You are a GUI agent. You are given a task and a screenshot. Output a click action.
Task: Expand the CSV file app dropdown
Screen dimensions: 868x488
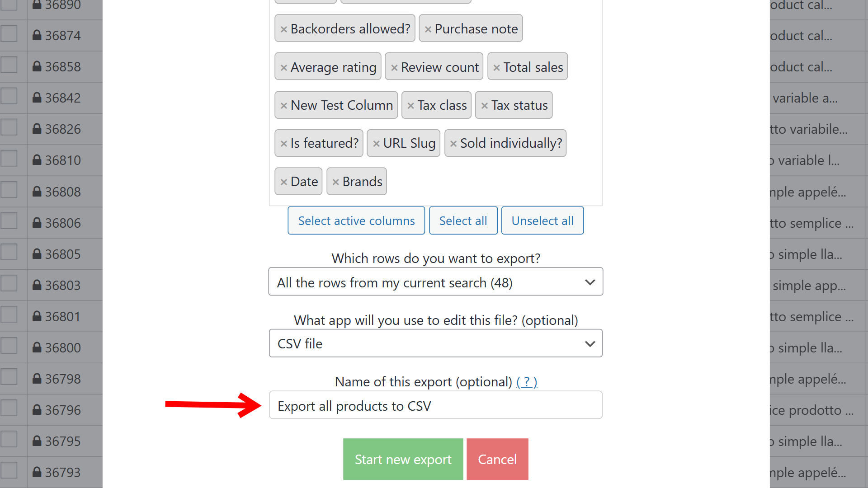pyautogui.click(x=435, y=343)
